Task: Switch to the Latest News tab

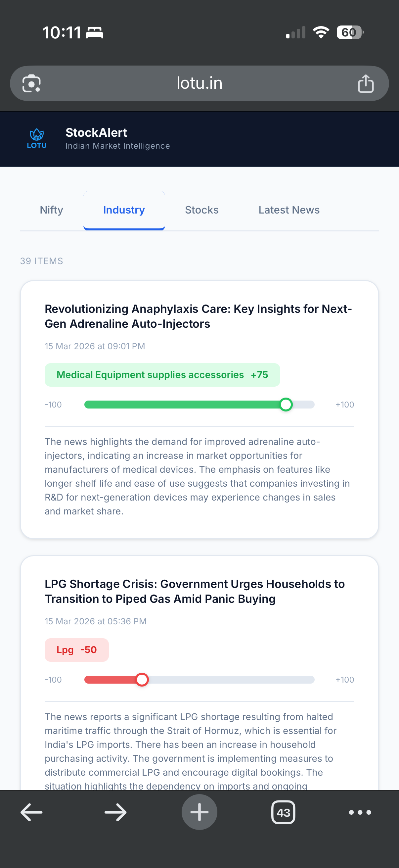Action: point(289,210)
